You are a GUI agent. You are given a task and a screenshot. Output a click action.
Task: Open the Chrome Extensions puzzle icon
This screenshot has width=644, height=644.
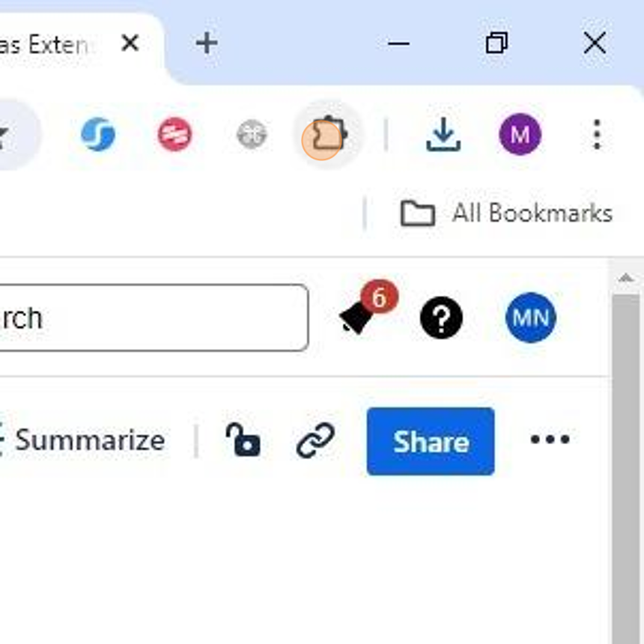(x=328, y=136)
